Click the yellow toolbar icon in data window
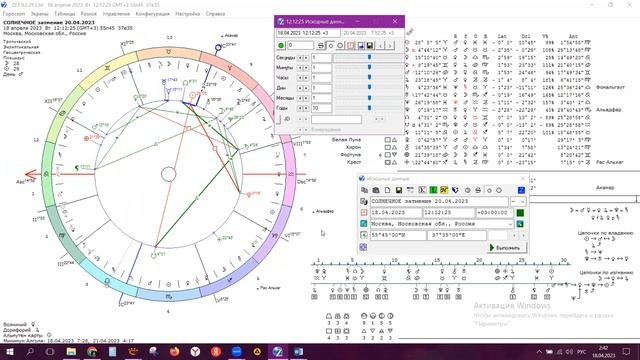Image resolution: width=640 pixels, height=360 pixels. pos(444,190)
